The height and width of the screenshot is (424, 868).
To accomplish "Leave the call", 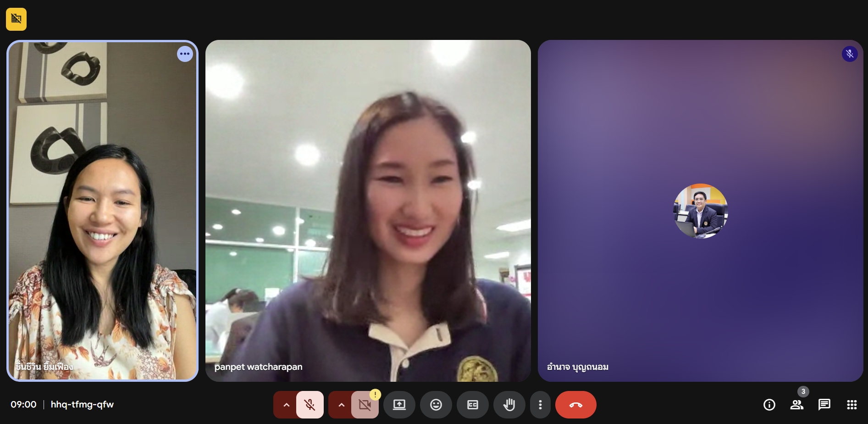I will click(x=575, y=405).
